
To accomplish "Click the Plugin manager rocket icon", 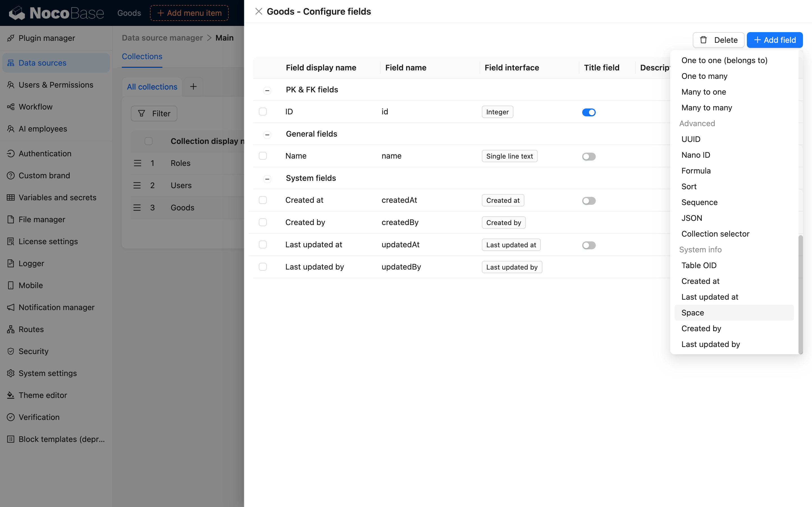I will [x=11, y=38].
